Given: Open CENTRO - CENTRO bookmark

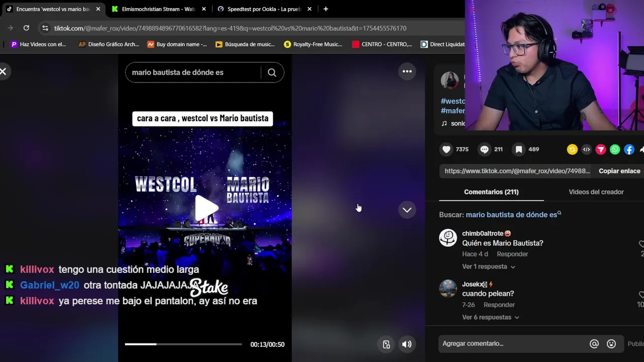Looking at the screenshot, I should click(382, 44).
